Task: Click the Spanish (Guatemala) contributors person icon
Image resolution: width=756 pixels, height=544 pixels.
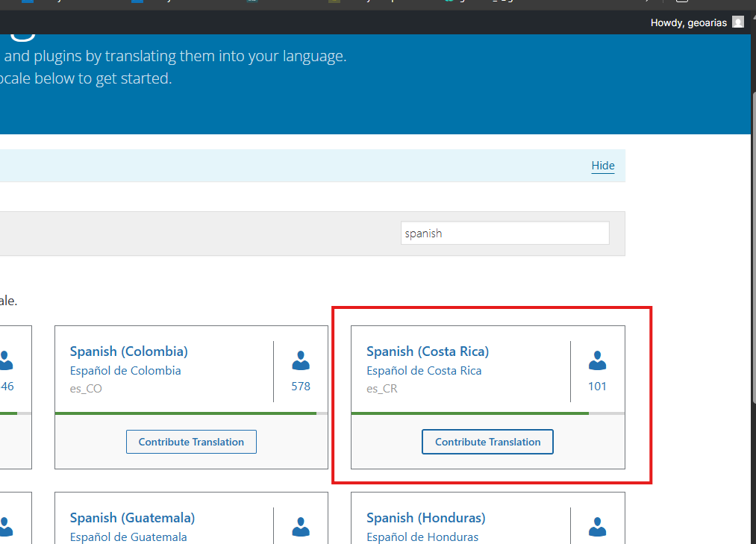Action: [x=301, y=527]
